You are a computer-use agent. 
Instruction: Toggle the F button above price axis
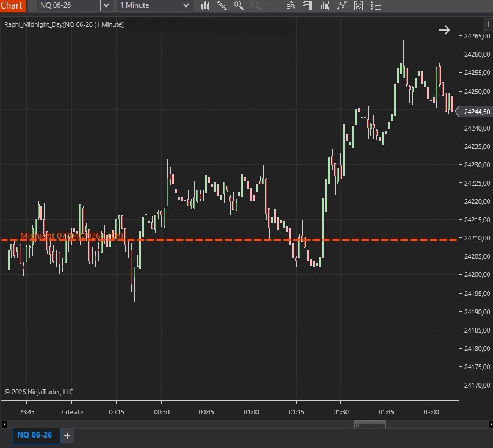488,25
